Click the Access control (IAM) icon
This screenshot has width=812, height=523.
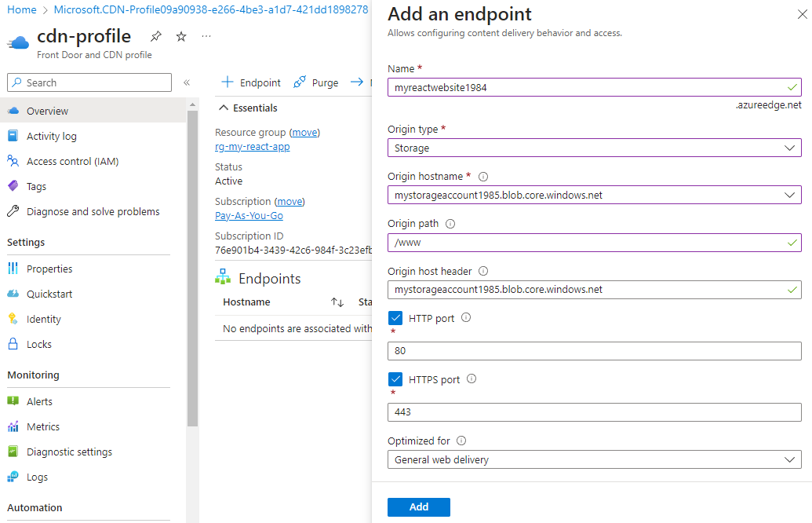point(13,161)
